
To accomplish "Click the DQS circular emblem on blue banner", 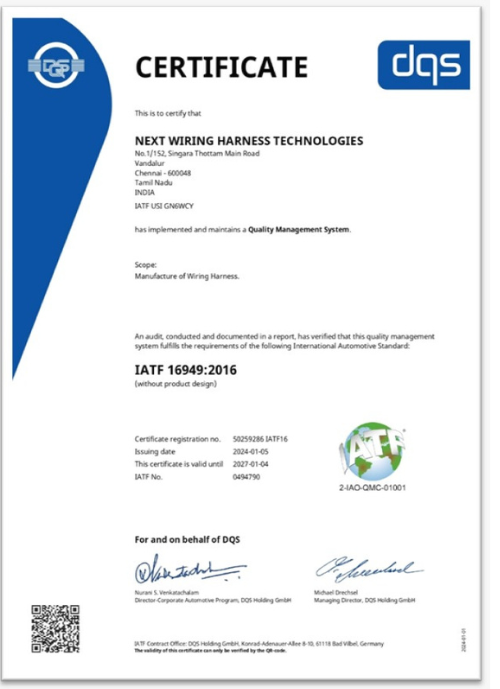I will click(56, 65).
